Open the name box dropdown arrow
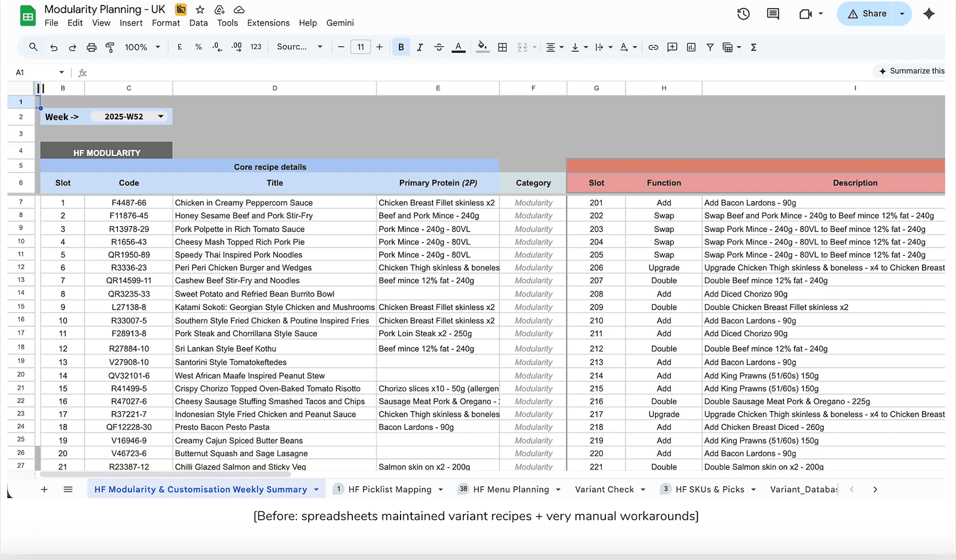The width and height of the screenshot is (956, 560). tap(61, 72)
